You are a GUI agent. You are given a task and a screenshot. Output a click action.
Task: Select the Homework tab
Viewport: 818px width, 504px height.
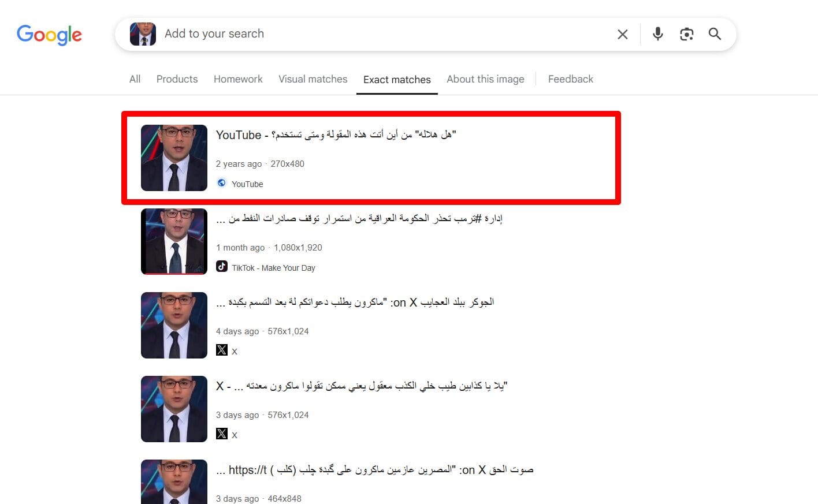238,79
